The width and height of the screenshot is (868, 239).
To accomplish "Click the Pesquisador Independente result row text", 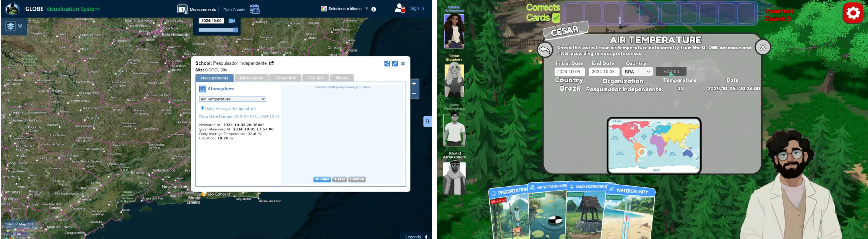I will tap(624, 89).
